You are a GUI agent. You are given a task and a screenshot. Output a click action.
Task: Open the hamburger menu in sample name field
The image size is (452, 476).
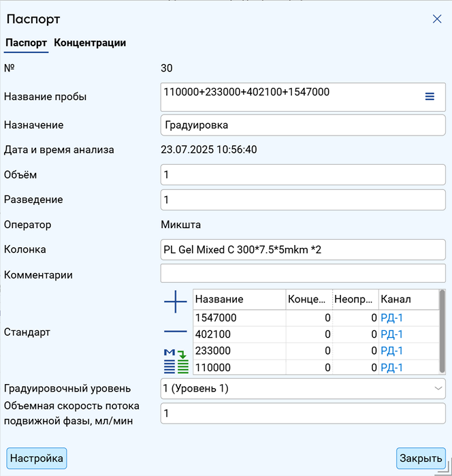click(x=430, y=97)
